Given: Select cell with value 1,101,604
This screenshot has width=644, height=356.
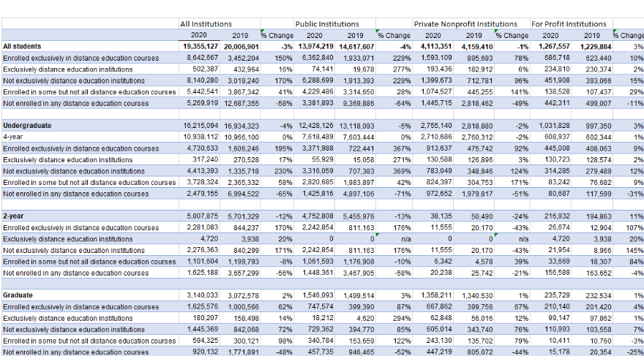Looking at the screenshot, I should [199, 261].
